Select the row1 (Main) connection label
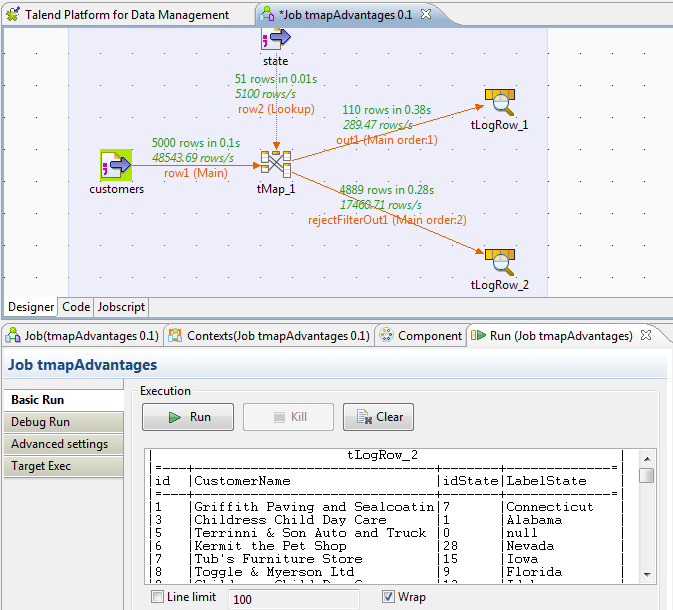Screen dimensions: 673x610 (196, 173)
